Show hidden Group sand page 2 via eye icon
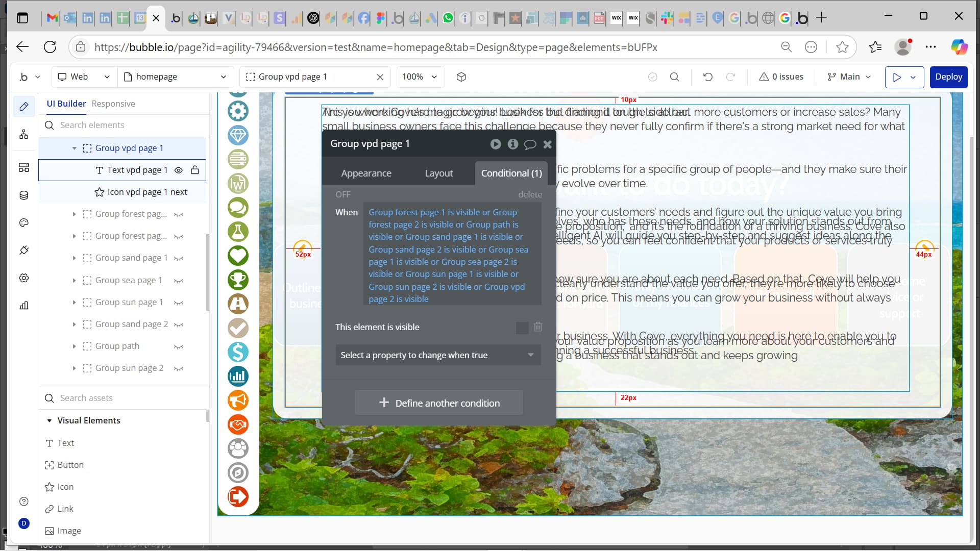Viewport: 980px width, 551px height. (179, 325)
